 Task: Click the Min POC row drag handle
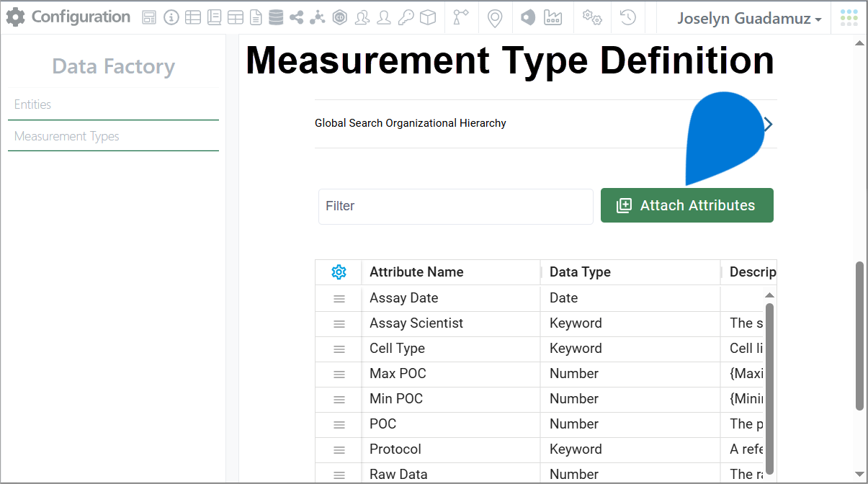click(339, 399)
